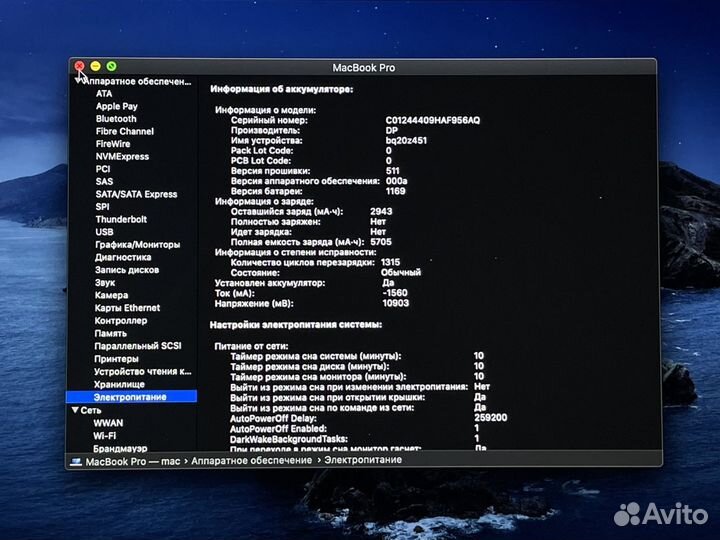Open the Память entry
Screen dimensions: 720x540
tap(110, 333)
